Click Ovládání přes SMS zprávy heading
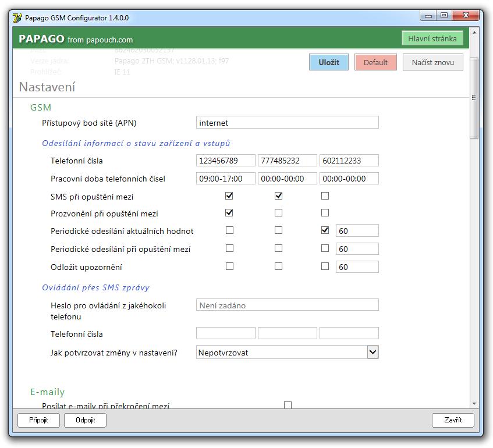The height and width of the screenshot is (448, 493). tap(96, 287)
